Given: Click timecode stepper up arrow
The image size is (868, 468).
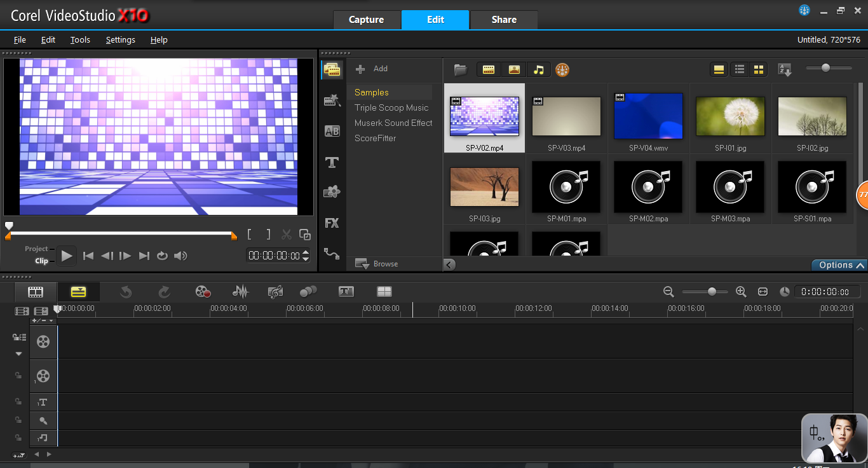Looking at the screenshot, I should [306, 252].
